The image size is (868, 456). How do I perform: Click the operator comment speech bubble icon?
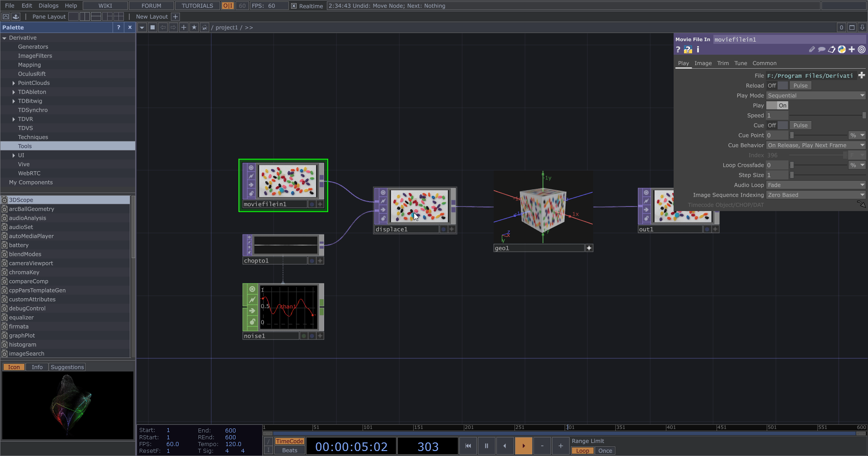click(x=821, y=50)
